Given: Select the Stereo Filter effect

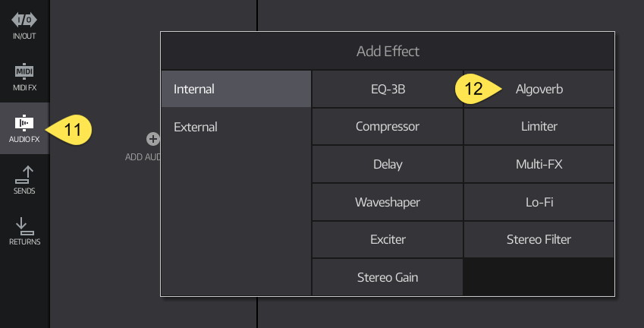Looking at the screenshot, I should pyautogui.click(x=539, y=239).
